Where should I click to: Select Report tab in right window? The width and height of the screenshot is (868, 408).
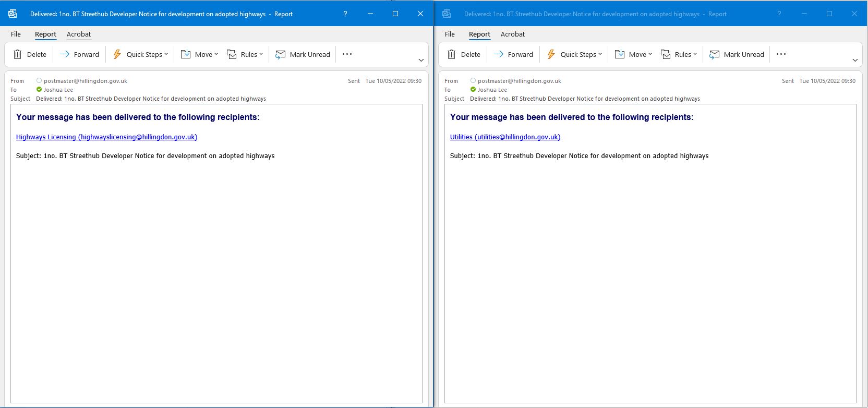click(x=479, y=34)
